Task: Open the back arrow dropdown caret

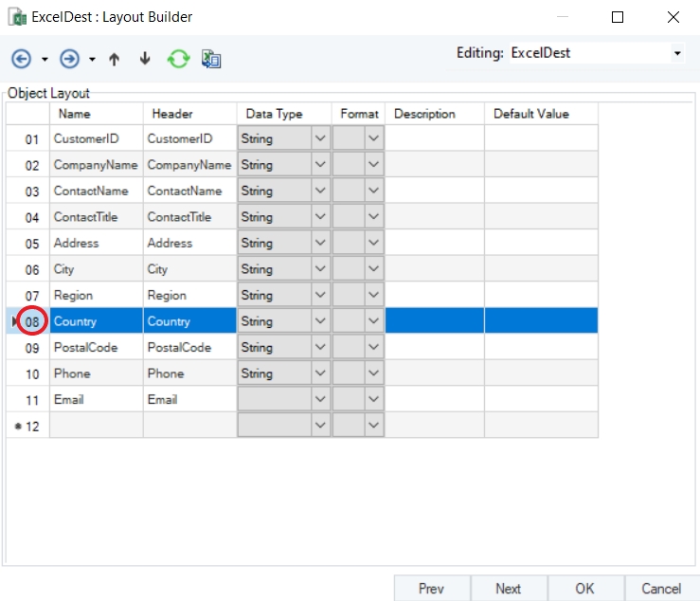Action: tap(45, 60)
